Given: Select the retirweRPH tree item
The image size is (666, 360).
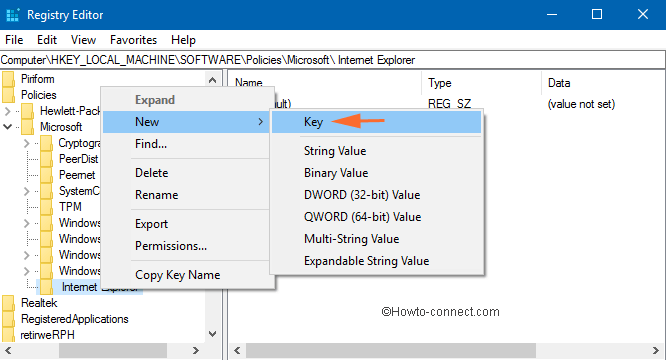Looking at the screenshot, I should [48, 335].
